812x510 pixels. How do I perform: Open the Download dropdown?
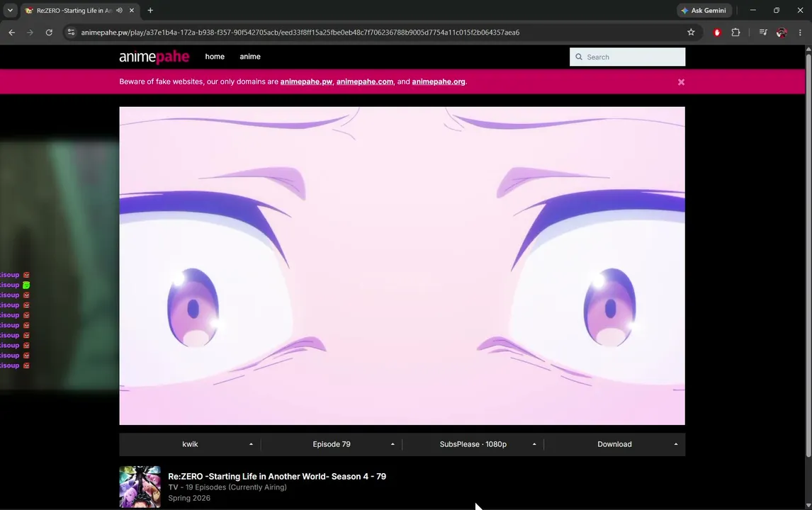615,444
